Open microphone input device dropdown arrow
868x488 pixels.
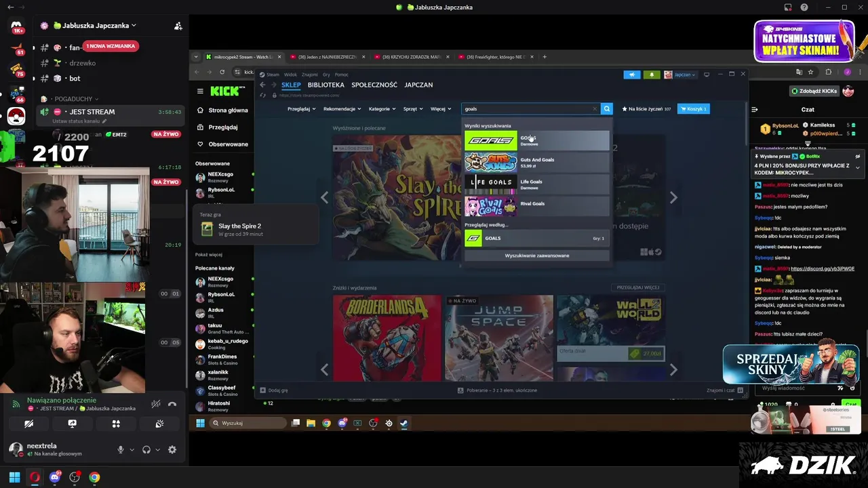pos(132,449)
